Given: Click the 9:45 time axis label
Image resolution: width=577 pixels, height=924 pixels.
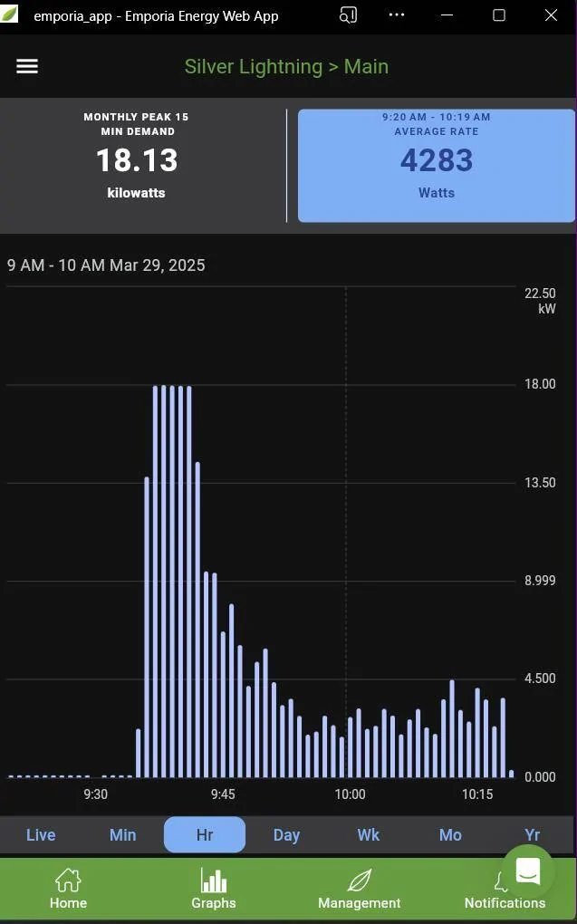Looking at the screenshot, I should pyautogui.click(x=223, y=794).
